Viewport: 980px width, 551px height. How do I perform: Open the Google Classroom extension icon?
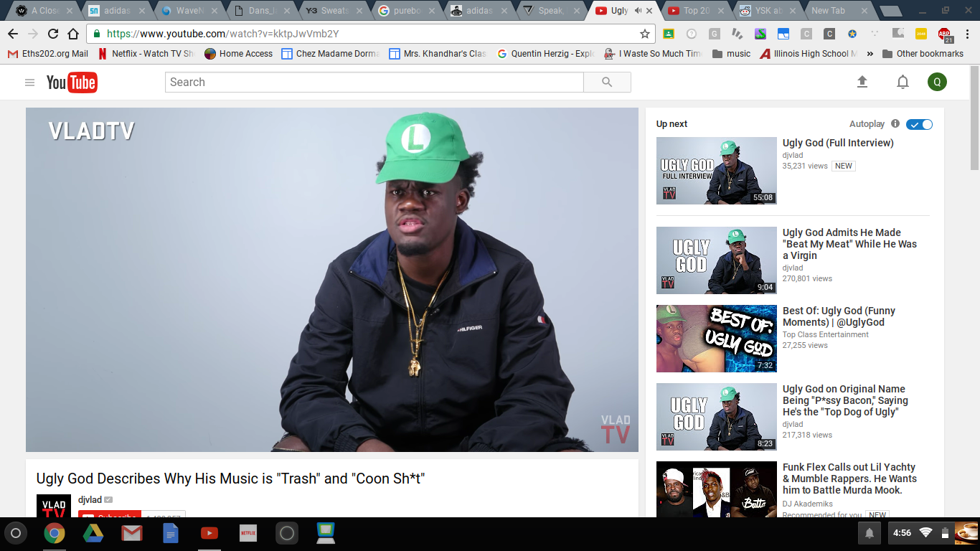(669, 34)
